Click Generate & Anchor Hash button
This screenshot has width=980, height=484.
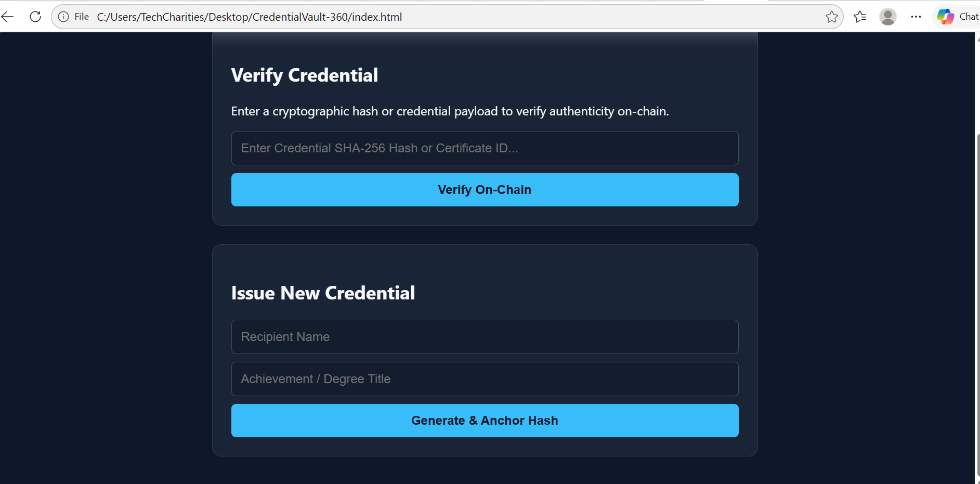pos(485,421)
